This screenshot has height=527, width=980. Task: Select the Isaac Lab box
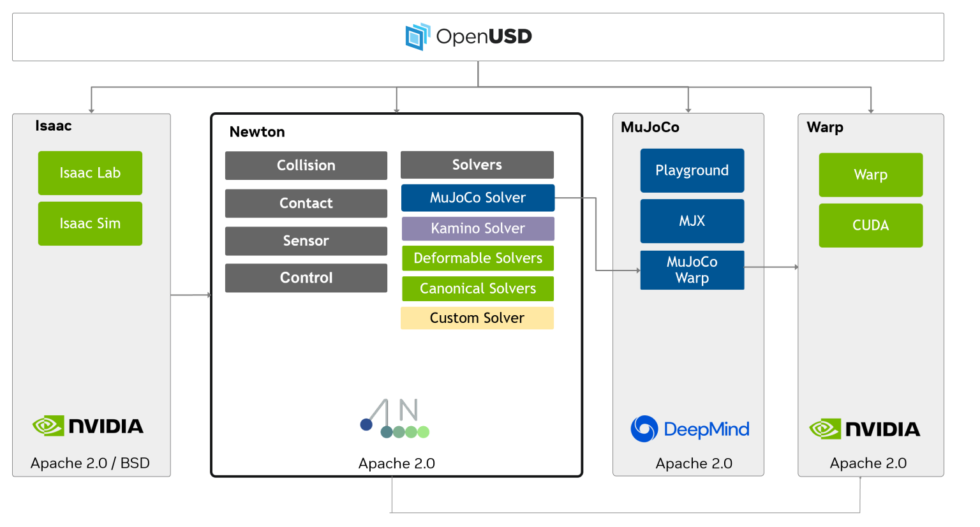tap(90, 173)
